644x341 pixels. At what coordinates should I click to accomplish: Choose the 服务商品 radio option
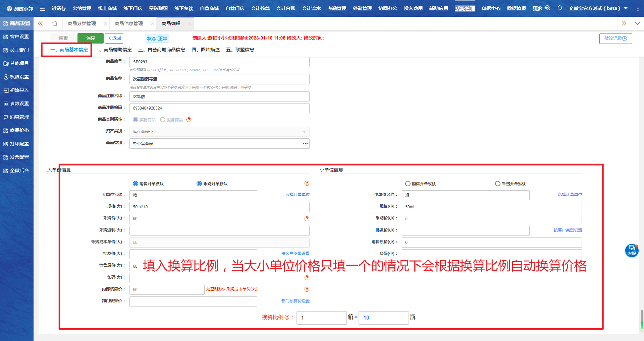[x=163, y=120]
